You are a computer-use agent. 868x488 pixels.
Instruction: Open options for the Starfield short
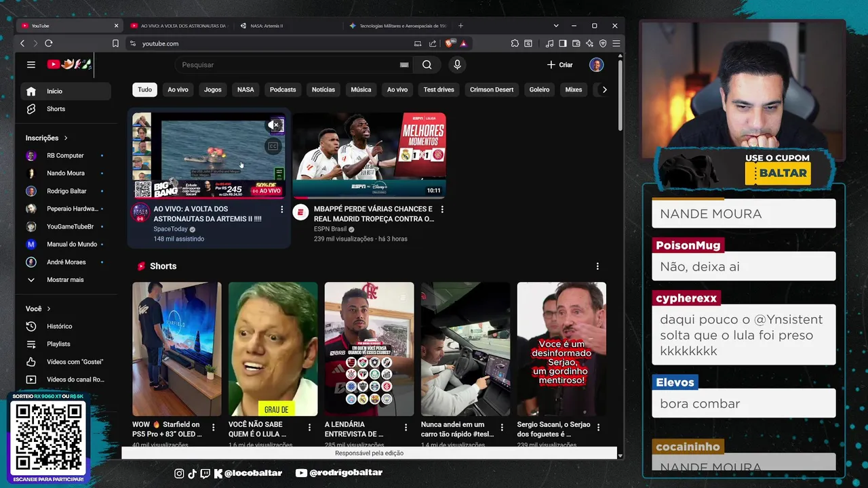coord(214,428)
